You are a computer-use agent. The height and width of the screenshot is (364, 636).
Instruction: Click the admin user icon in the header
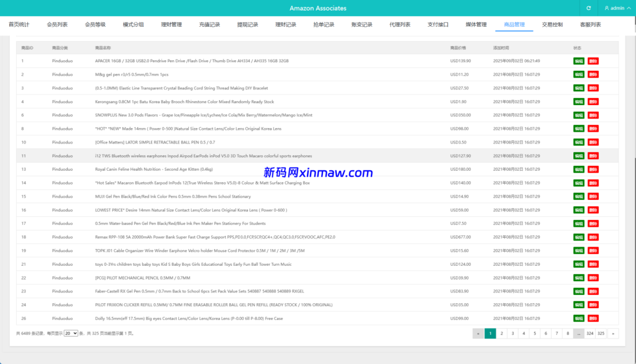[606, 7]
